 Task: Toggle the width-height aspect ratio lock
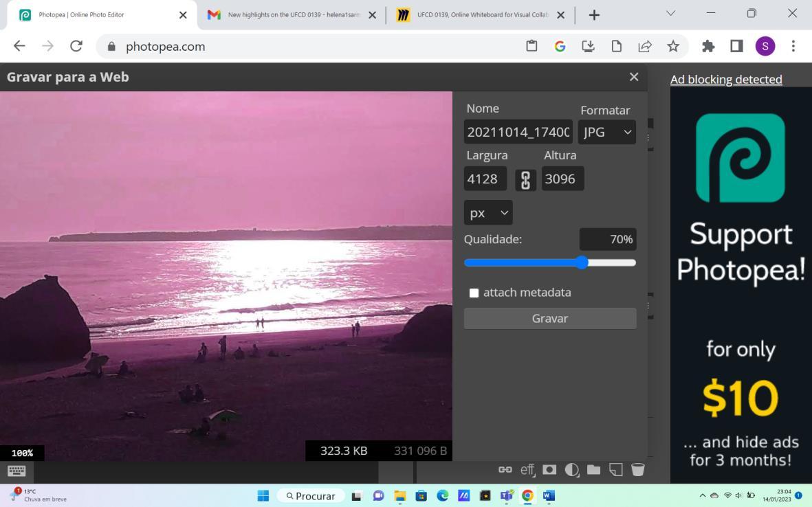point(525,180)
